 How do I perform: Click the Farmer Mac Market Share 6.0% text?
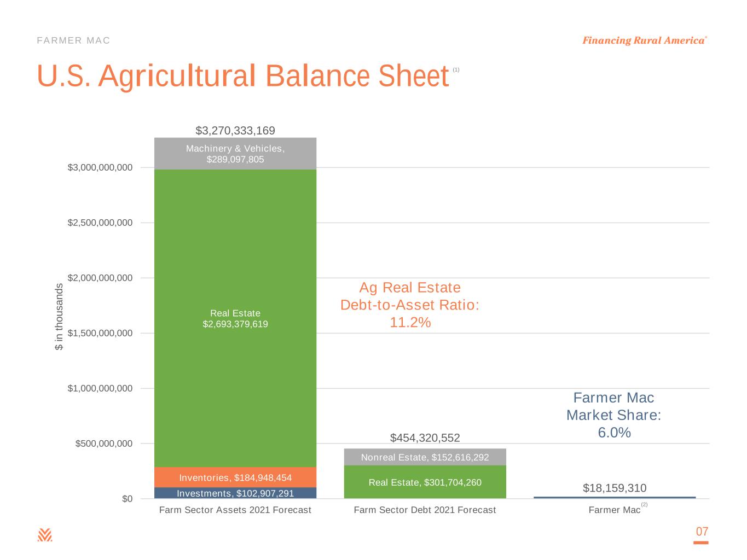point(613,415)
